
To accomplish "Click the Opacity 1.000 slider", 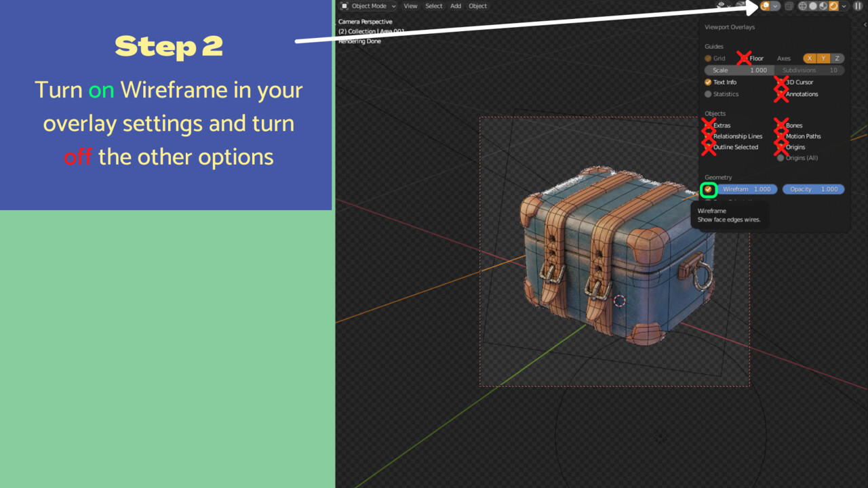I will pyautogui.click(x=814, y=190).
